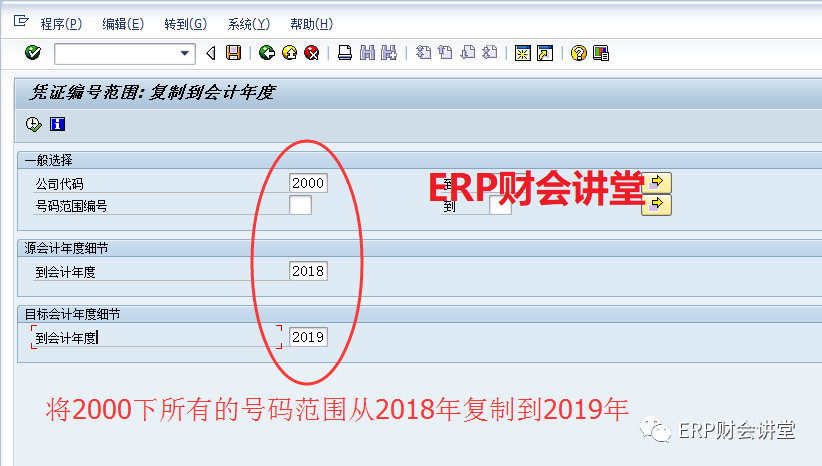Click the 公司代码 label text
Viewport: 822px width, 466px height.
(x=59, y=184)
